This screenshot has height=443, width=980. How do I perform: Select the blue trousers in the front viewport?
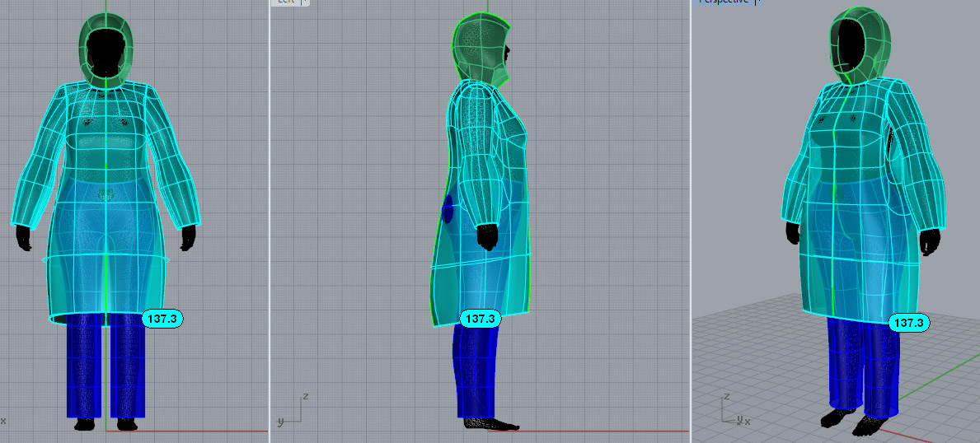click(x=106, y=366)
